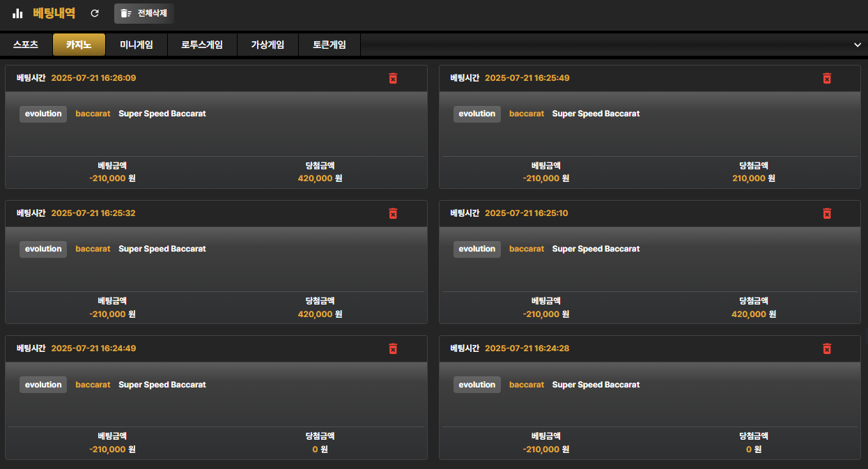Click the 전체삭제 delete-all button
868x469 pixels.
point(144,13)
